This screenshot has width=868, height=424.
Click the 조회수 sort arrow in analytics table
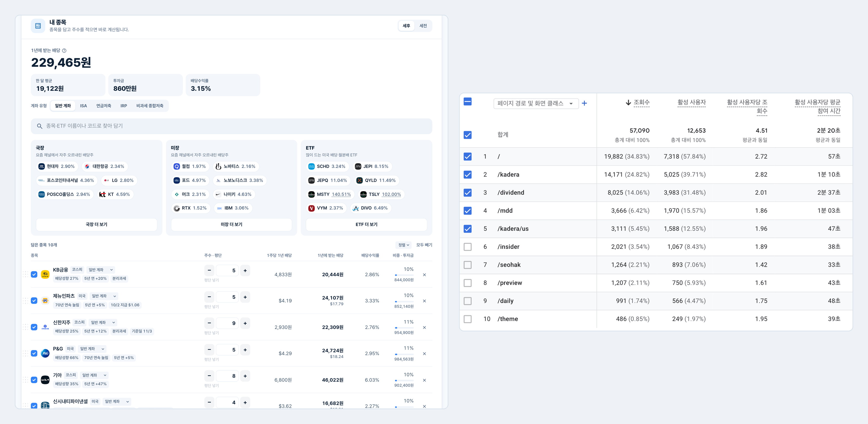pos(628,103)
